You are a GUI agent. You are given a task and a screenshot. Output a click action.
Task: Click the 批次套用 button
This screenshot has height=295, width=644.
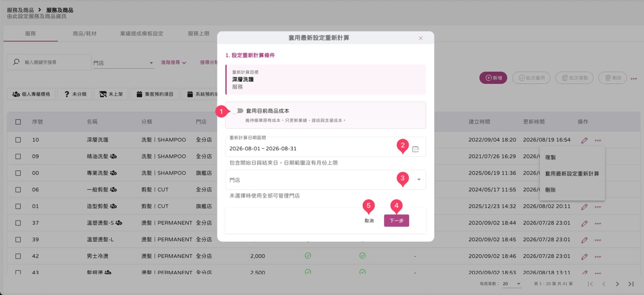[x=531, y=78]
